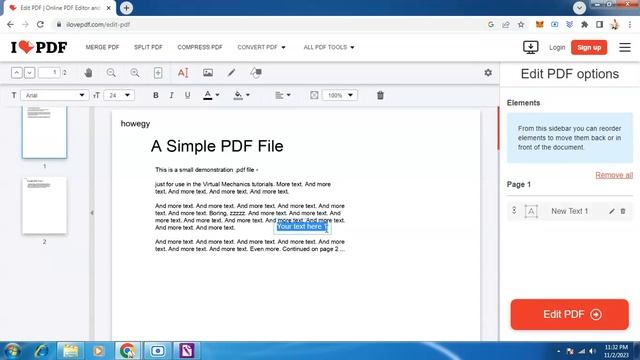Screen dimensions: 640x360
Task: Open Internet Explorer from taskbar
Action: click(x=42, y=351)
